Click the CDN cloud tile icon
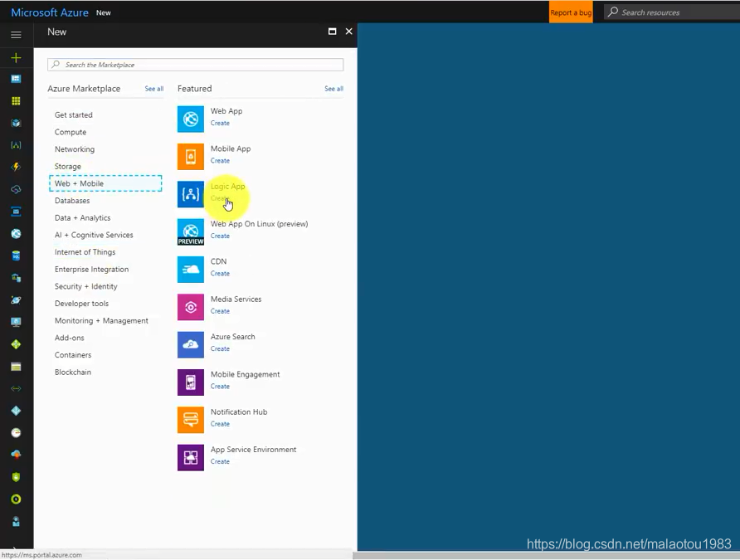The height and width of the screenshot is (560, 740). click(x=191, y=270)
